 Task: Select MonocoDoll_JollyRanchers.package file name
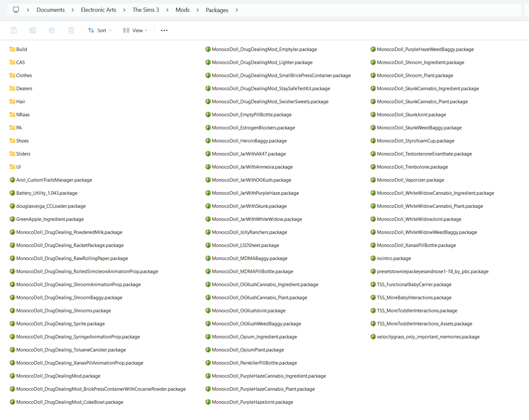[249, 232]
